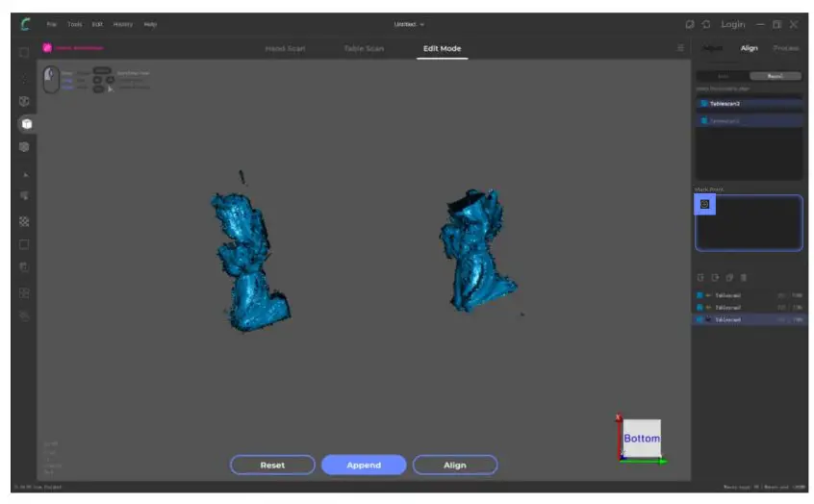Click the feedback icon left of refresh
The image size is (814, 504).
pos(690,24)
